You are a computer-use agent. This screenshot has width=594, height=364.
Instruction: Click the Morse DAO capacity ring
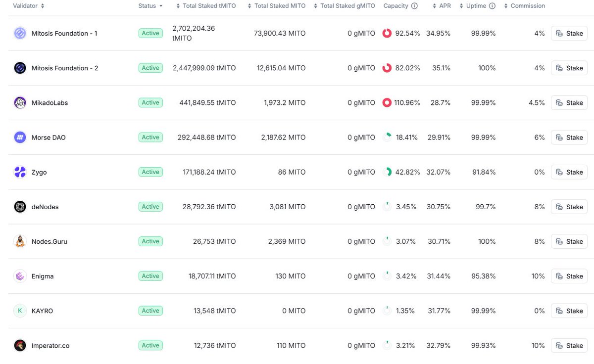387,137
